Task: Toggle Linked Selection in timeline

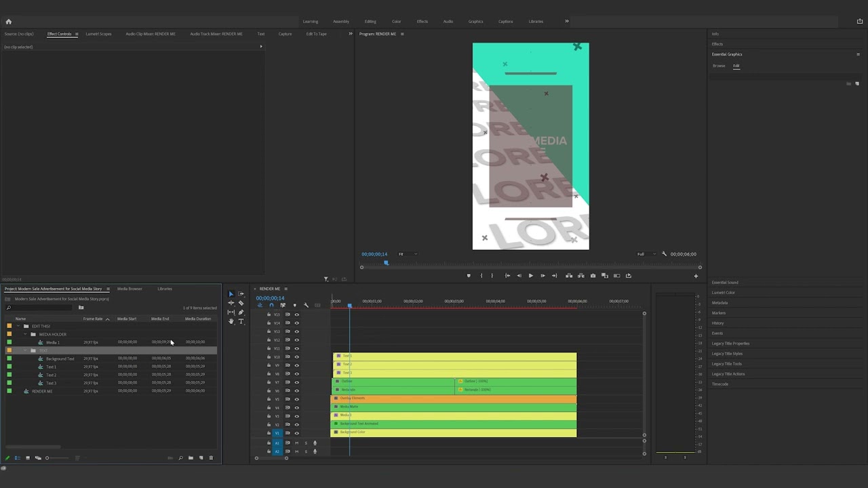Action: pyautogui.click(x=283, y=305)
